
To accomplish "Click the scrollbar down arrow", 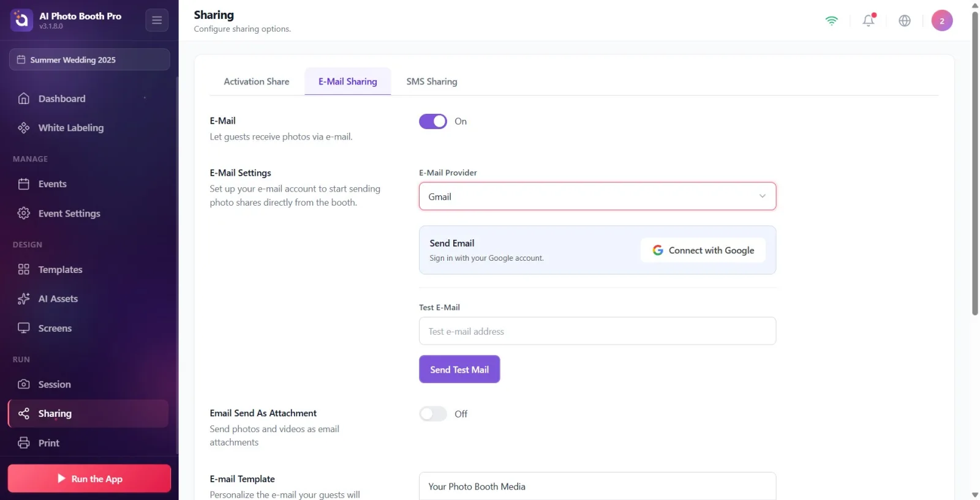I will 975,494.
